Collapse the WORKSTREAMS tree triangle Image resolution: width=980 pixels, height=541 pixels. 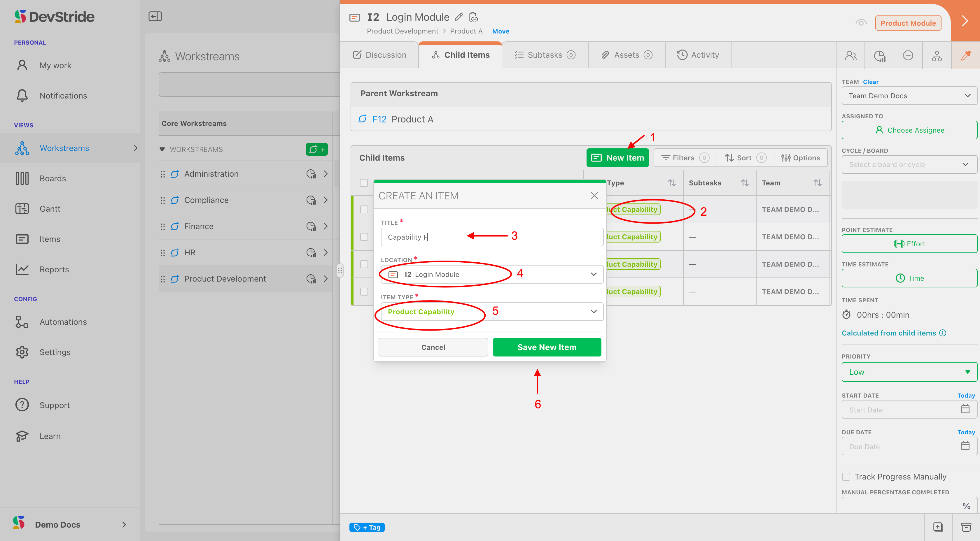coord(162,150)
